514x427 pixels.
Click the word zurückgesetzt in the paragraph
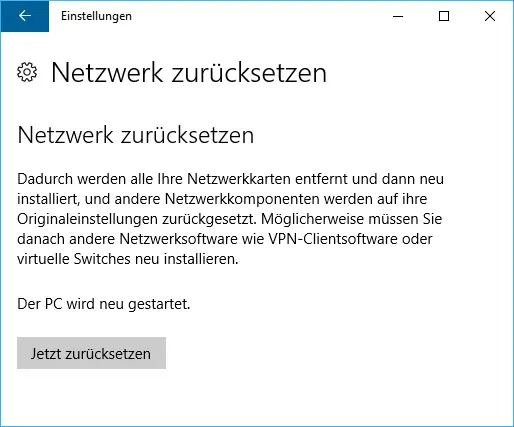[x=210, y=219]
